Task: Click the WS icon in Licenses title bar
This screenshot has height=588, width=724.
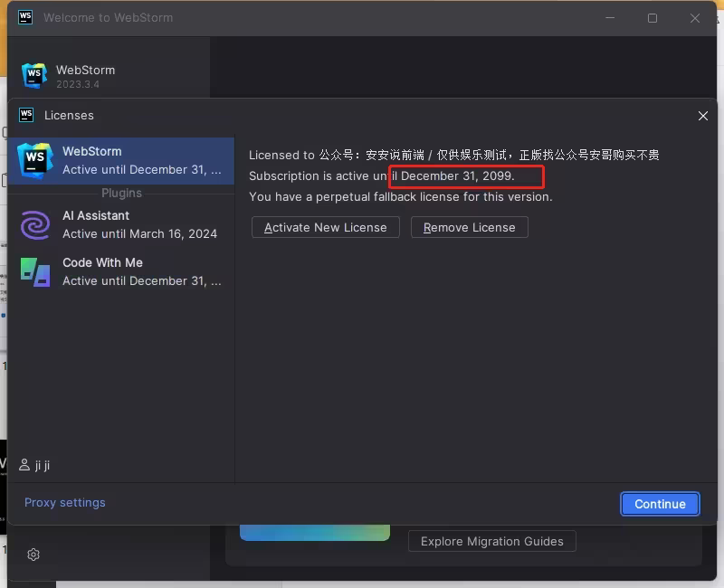Action: coord(26,115)
